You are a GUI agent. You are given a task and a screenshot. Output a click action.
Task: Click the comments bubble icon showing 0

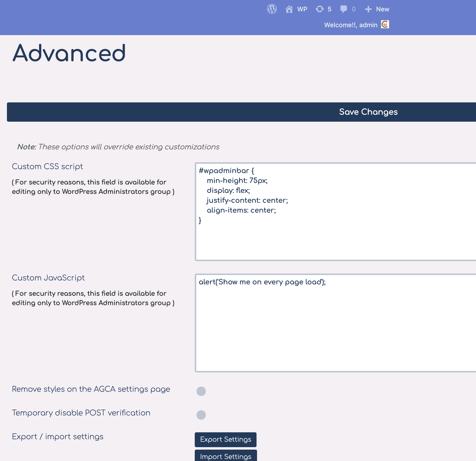[x=344, y=9]
